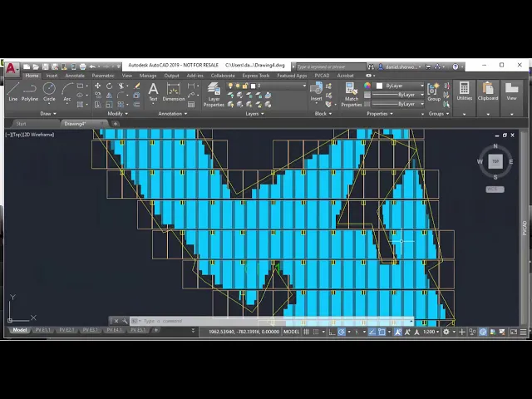Viewport: 532px width, 399px height.
Task: Click the Save icon in quick access toolbar
Action: click(45, 66)
